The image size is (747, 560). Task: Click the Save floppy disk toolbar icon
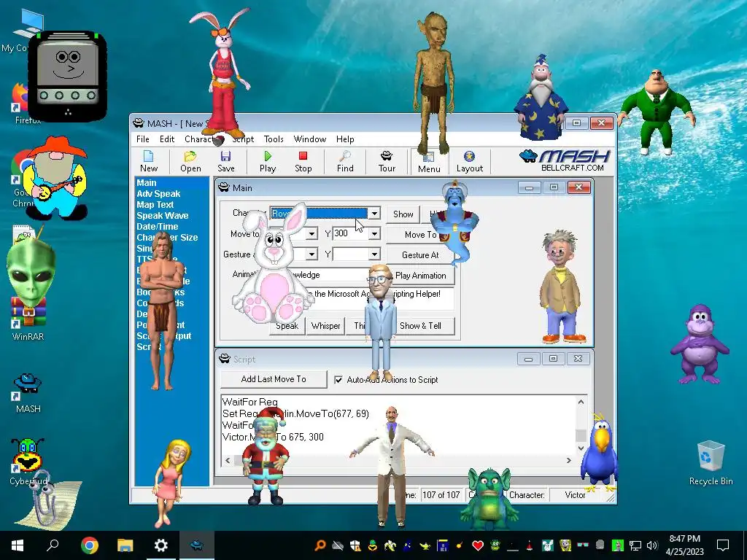click(226, 161)
